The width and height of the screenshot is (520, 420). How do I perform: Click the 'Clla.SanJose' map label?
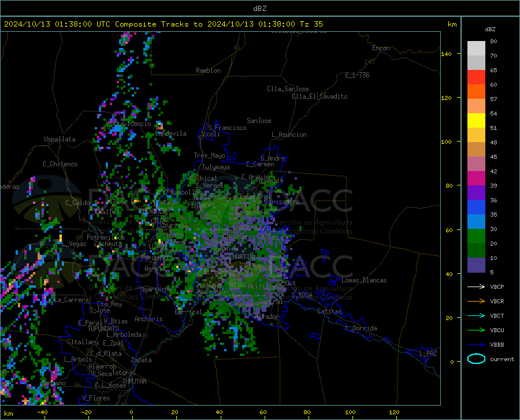(x=288, y=89)
